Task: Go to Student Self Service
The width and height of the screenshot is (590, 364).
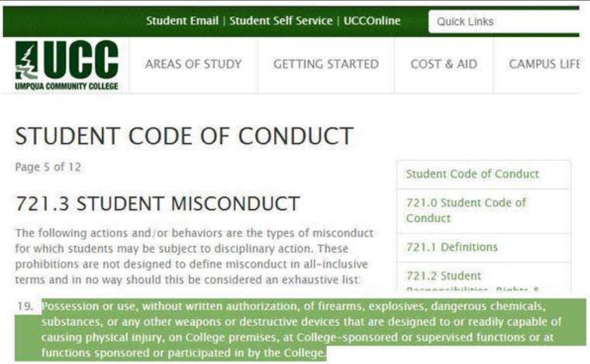Action: click(281, 21)
